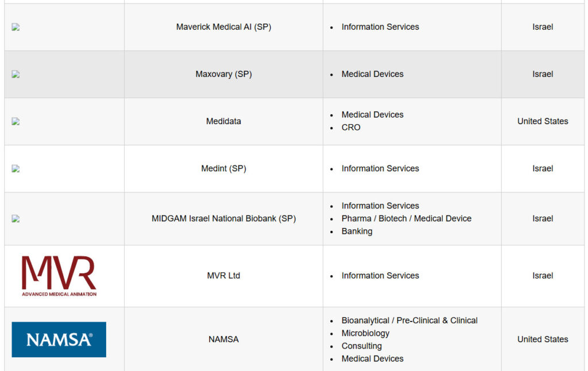Open the Medint (SP) entry
This screenshot has height=371, width=588.
223,169
